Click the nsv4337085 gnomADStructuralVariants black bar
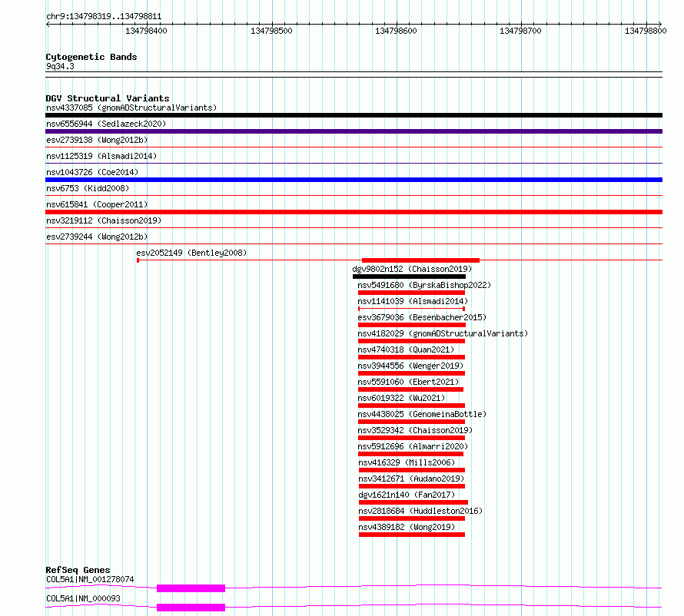The width and height of the screenshot is (684, 616). [354, 115]
